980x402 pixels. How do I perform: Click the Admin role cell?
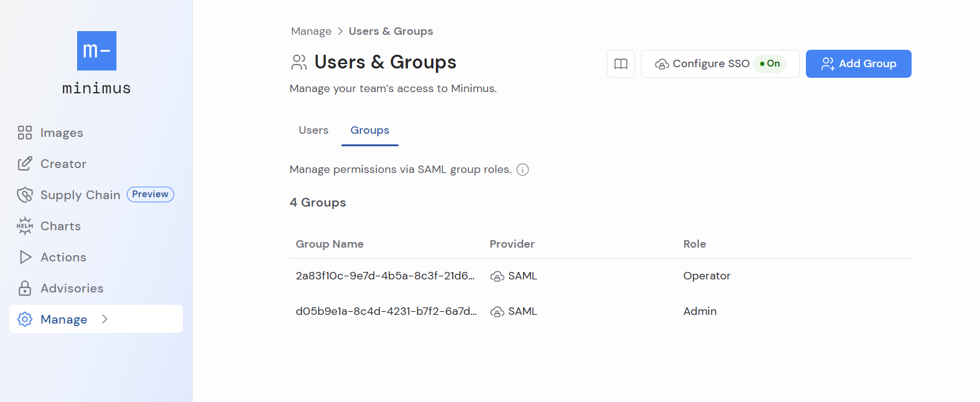click(x=700, y=311)
